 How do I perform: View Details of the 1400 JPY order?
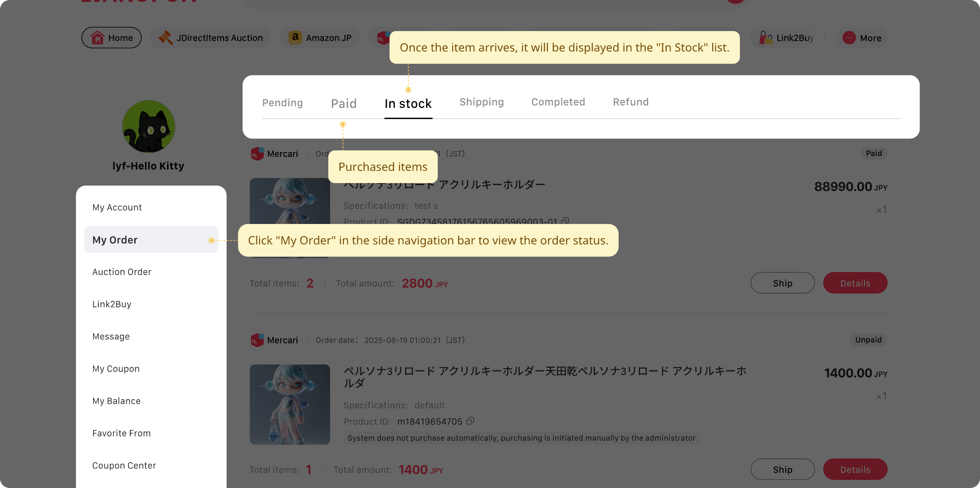pos(855,470)
